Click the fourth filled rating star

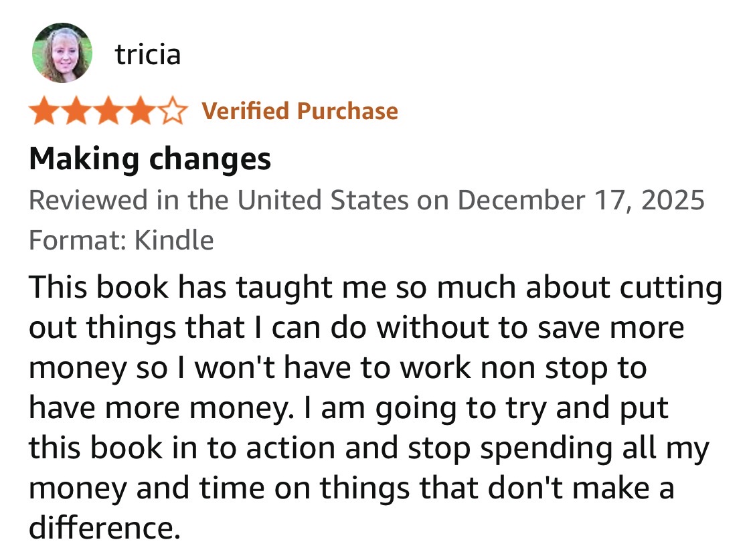tap(140, 111)
